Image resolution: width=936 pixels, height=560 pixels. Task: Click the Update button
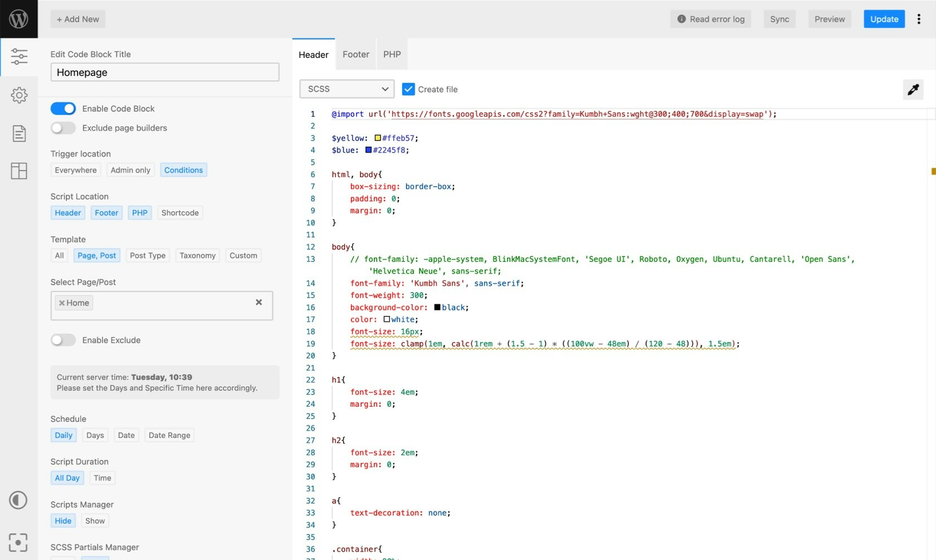(884, 18)
